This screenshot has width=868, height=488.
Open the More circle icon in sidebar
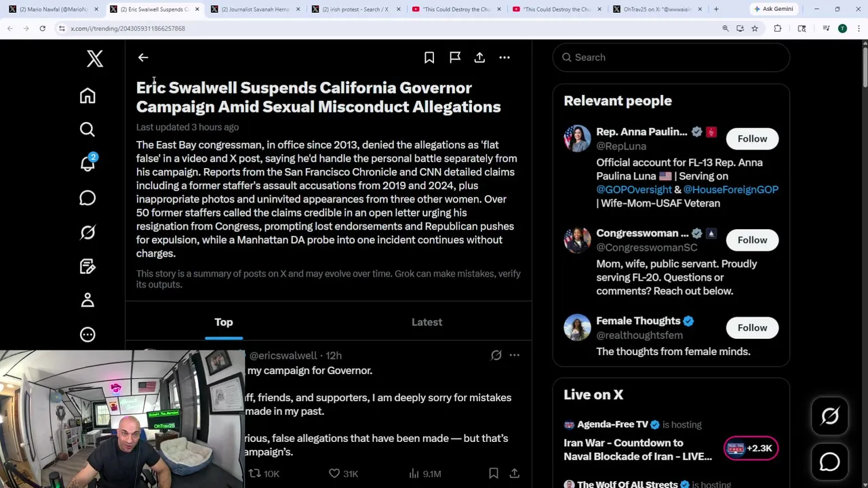[87, 334]
